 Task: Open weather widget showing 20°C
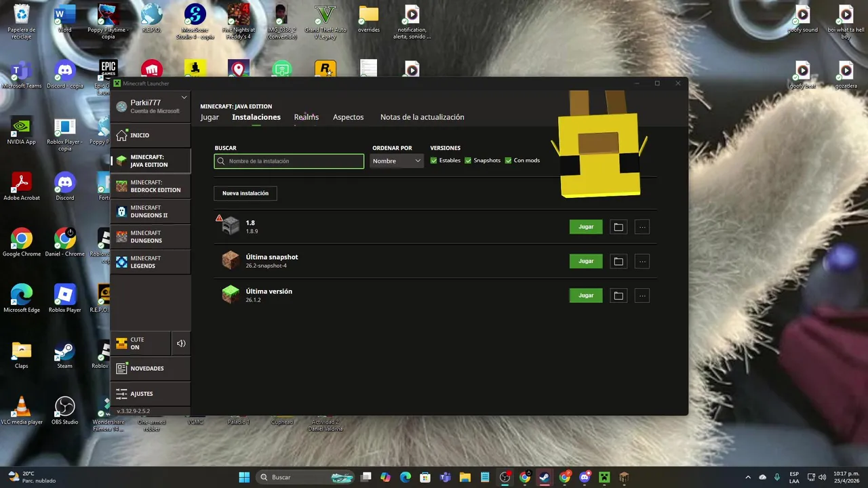click(x=31, y=477)
